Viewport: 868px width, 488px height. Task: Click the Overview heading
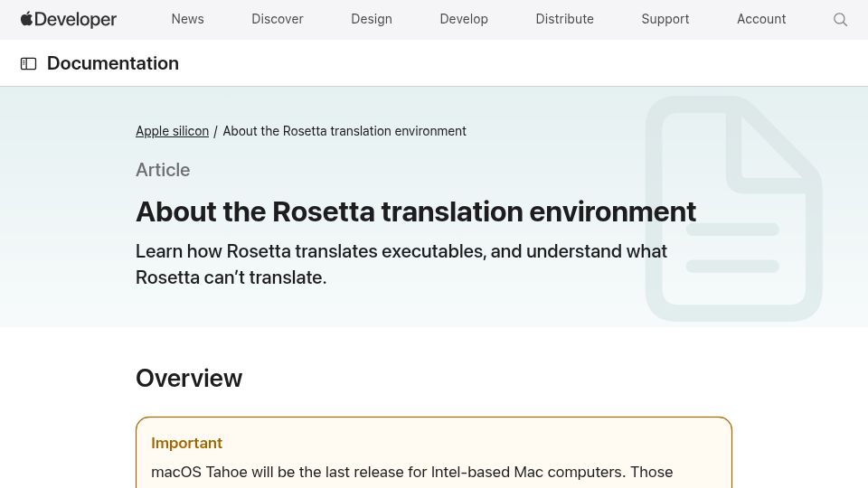point(189,379)
